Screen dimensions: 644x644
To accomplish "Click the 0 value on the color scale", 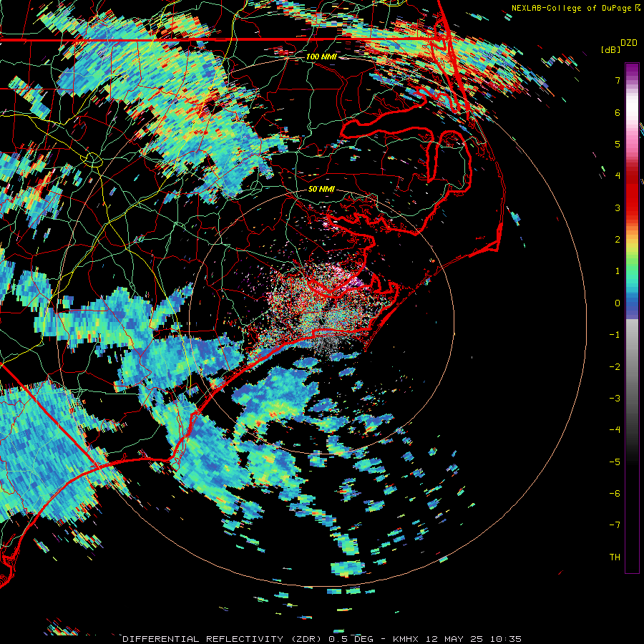I will pyautogui.click(x=618, y=303).
